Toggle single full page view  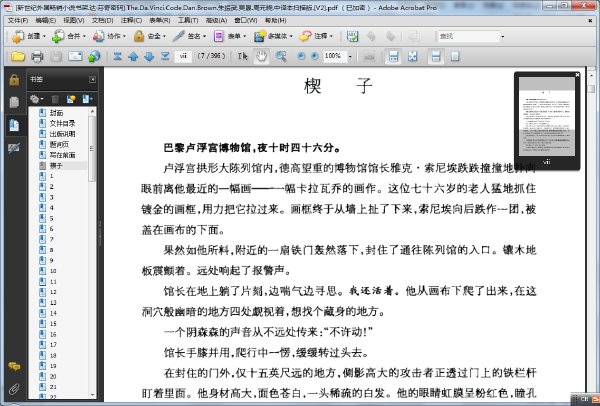(455, 57)
